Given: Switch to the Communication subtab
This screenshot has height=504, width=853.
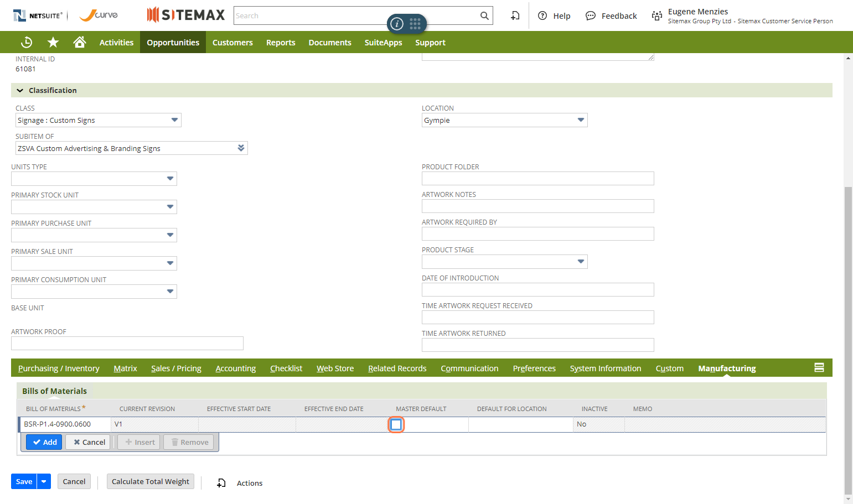Looking at the screenshot, I should click(469, 368).
